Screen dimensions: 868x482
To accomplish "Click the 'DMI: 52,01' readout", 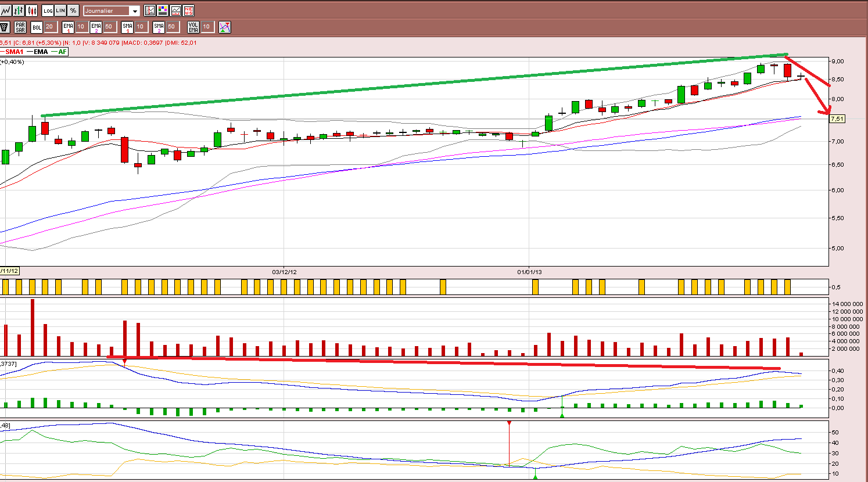I will pyautogui.click(x=182, y=43).
